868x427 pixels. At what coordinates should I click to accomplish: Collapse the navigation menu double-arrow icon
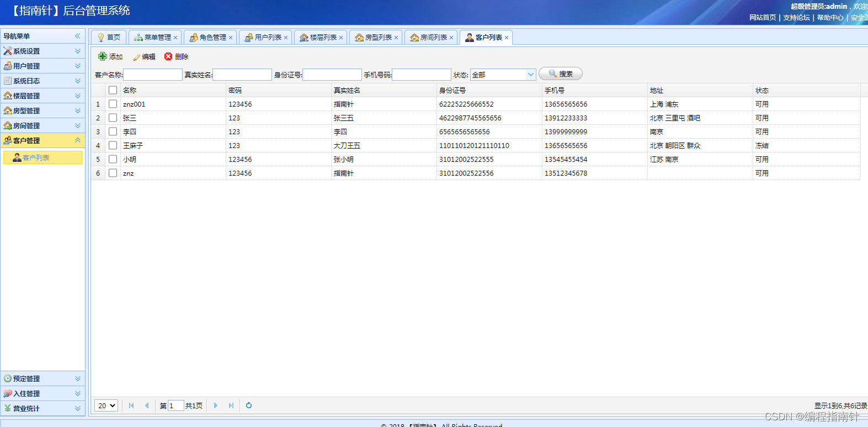coord(78,36)
